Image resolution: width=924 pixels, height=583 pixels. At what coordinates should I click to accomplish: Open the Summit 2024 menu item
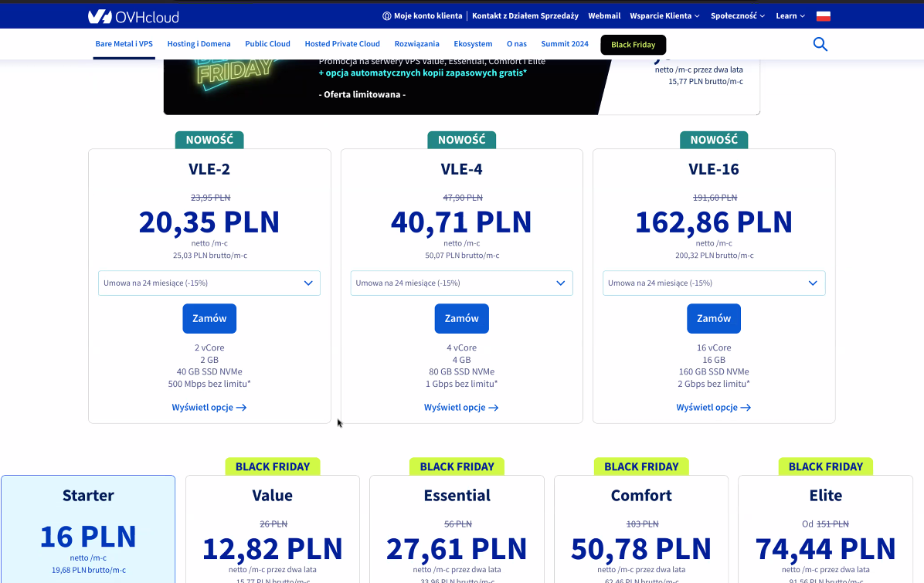[565, 44]
